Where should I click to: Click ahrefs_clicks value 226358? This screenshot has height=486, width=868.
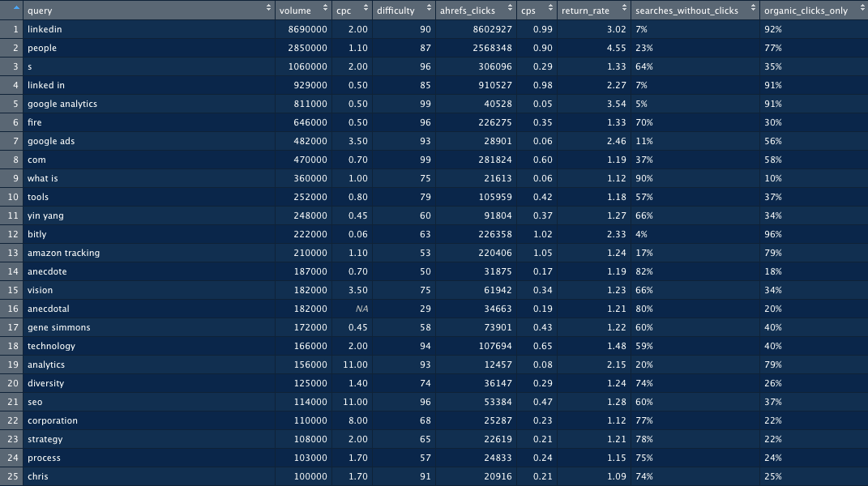tap(495, 234)
